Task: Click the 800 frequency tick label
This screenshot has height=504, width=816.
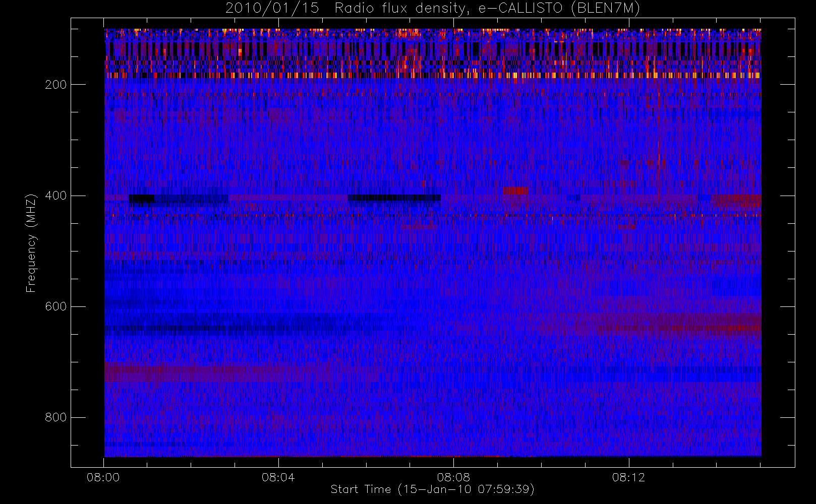Action: (x=55, y=417)
